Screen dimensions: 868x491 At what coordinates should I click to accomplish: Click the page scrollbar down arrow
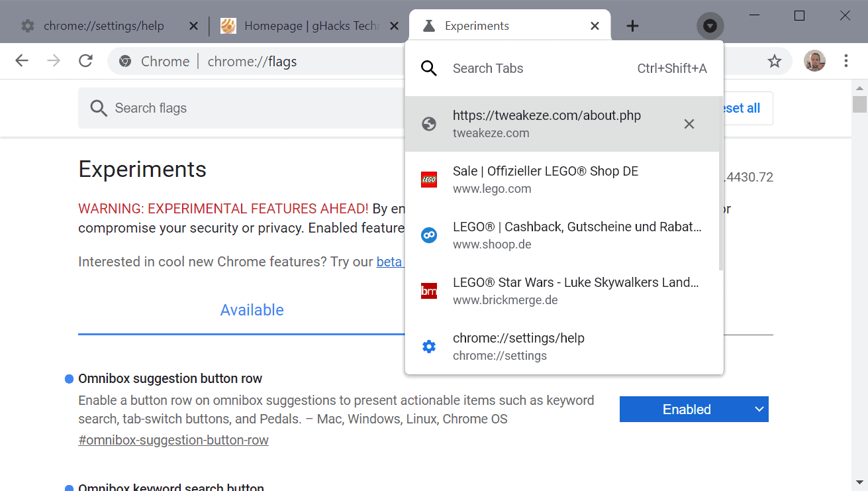coord(859,482)
